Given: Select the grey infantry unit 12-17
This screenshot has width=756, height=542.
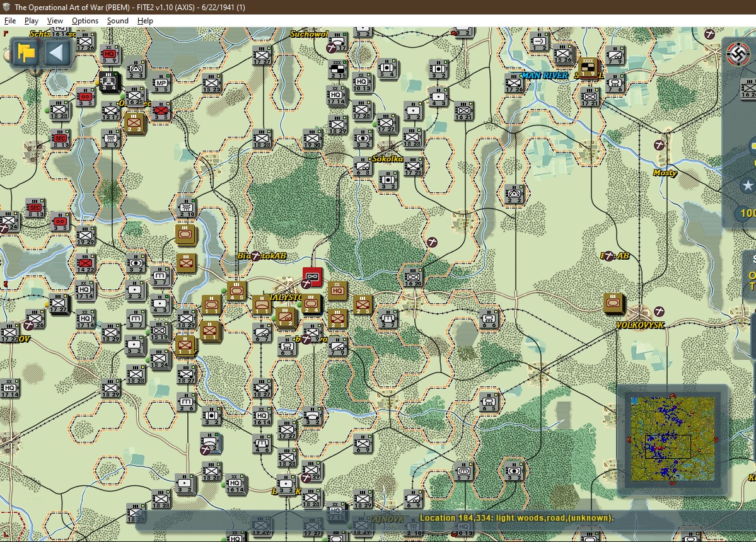Looking at the screenshot, I should (110, 112).
